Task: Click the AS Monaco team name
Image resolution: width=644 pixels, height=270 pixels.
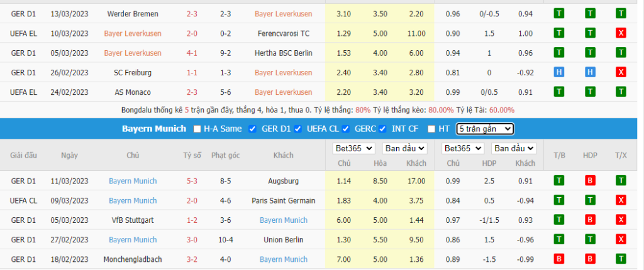Action: point(133,92)
